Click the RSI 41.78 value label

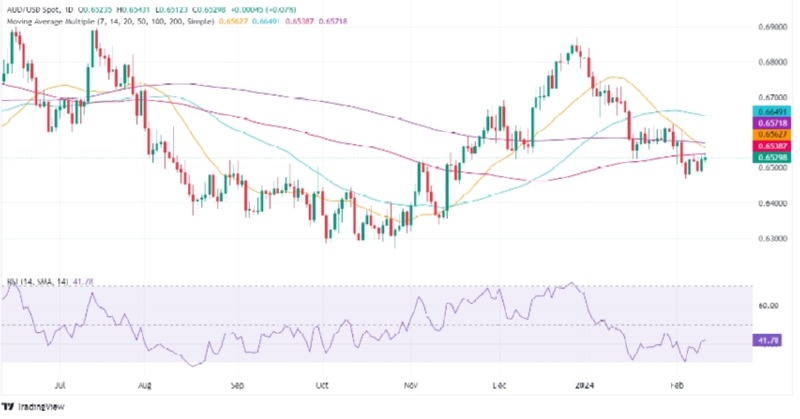[763, 340]
